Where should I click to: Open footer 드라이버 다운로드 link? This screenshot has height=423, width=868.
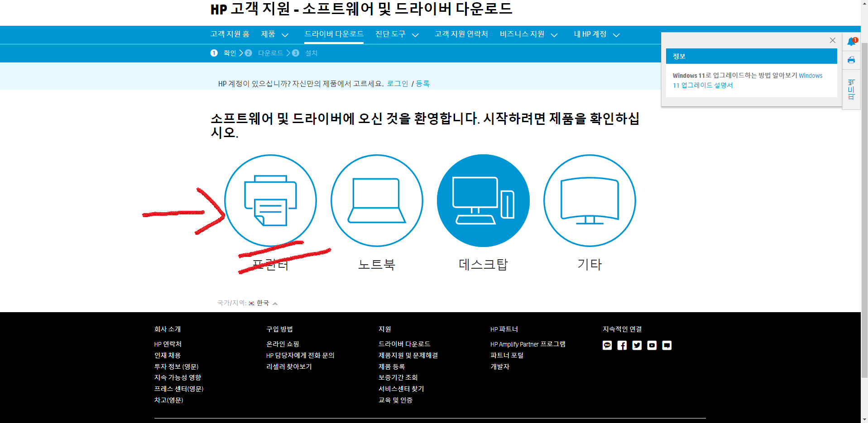(x=404, y=344)
